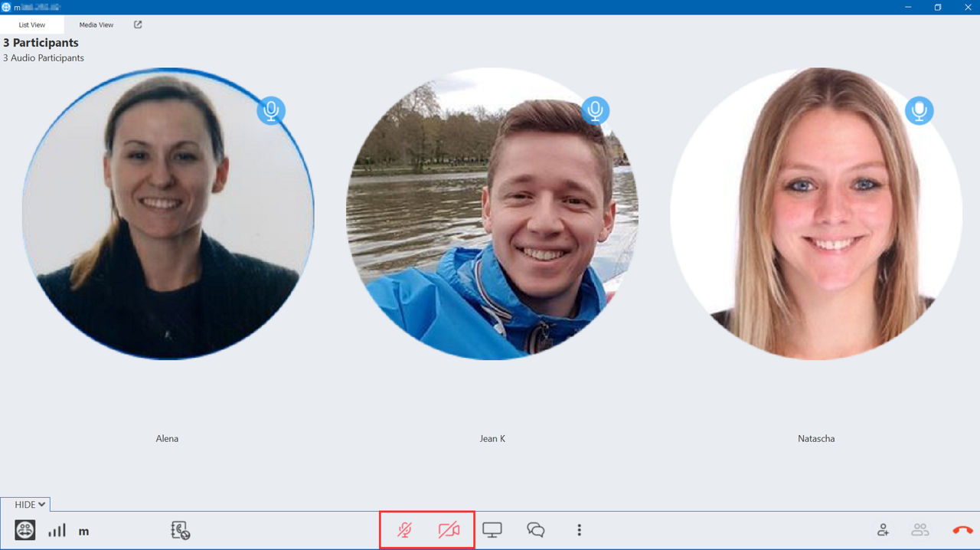Image resolution: width=980 pixels, height=550 pixels.
Task: Switch to the Media View tab
Action: [x=96, y=25]
